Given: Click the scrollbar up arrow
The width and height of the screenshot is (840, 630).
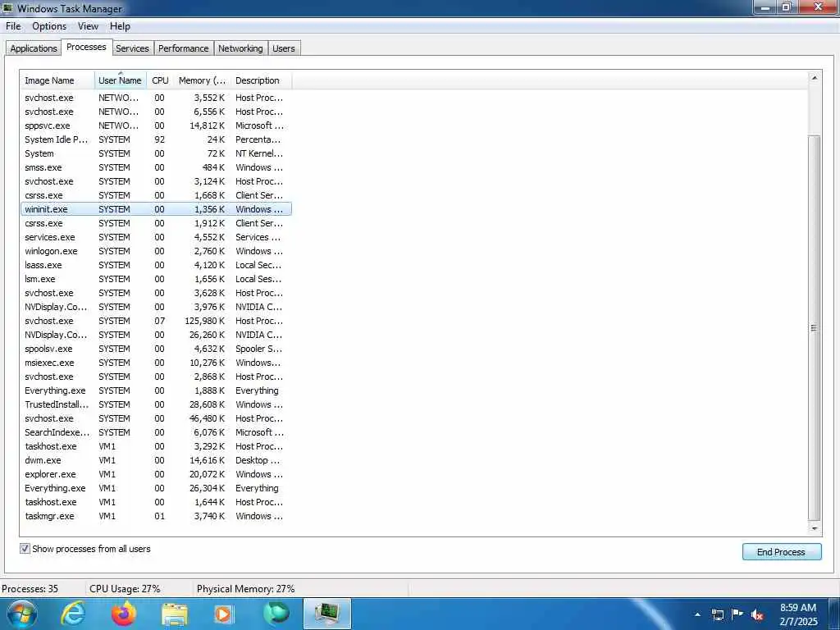Looking at the screenshot, I should coord(815,78).
